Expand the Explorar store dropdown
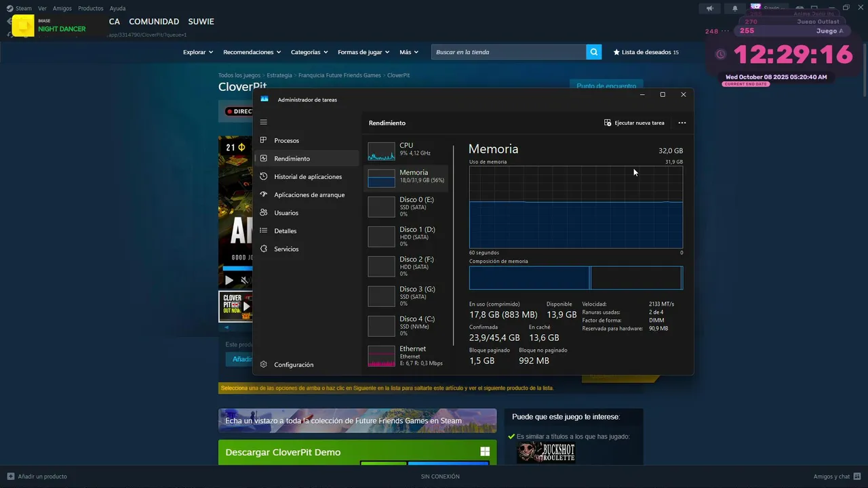The height and width of the screenshot is (488, 868). (x=198, y=52)
